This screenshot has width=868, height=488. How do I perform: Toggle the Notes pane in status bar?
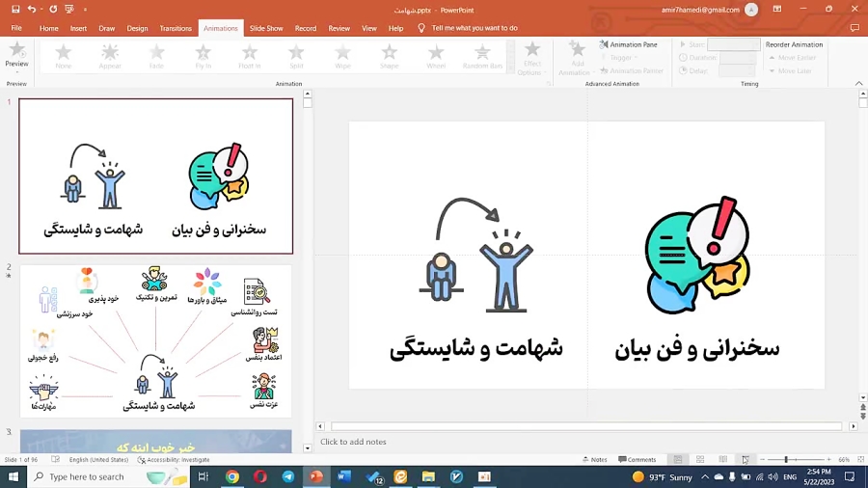594,460
